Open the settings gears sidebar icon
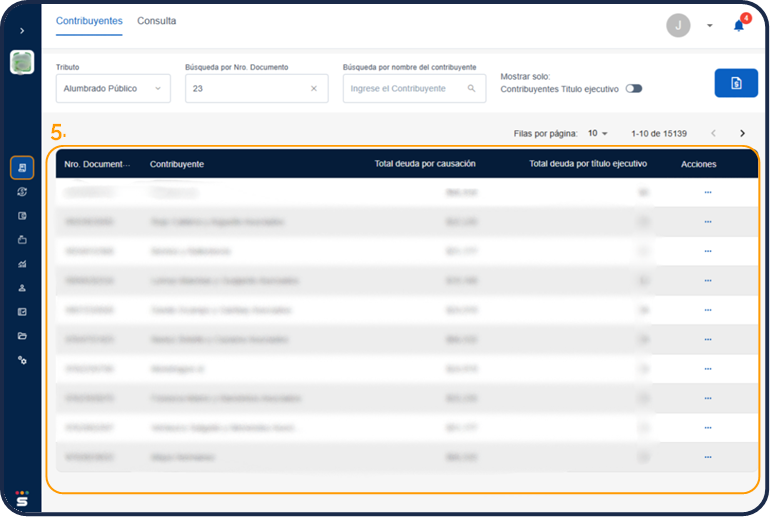Viewport: 770px width, 518px height. coord(22,360)
